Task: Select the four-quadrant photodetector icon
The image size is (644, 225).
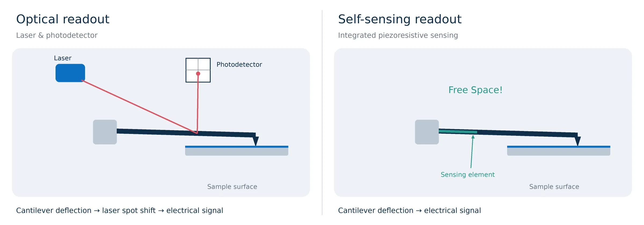Action: [x=198, y=70]
